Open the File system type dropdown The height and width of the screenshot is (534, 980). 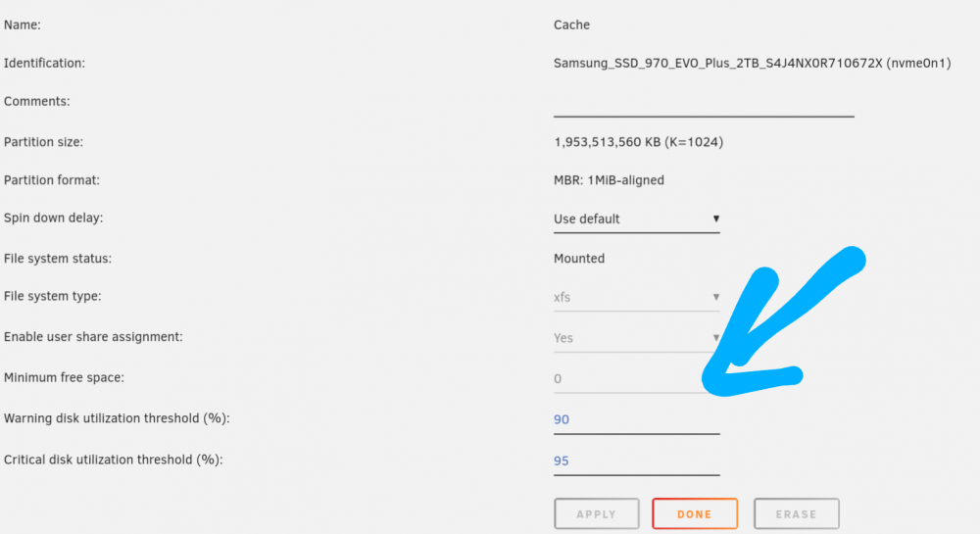(636, 297)
